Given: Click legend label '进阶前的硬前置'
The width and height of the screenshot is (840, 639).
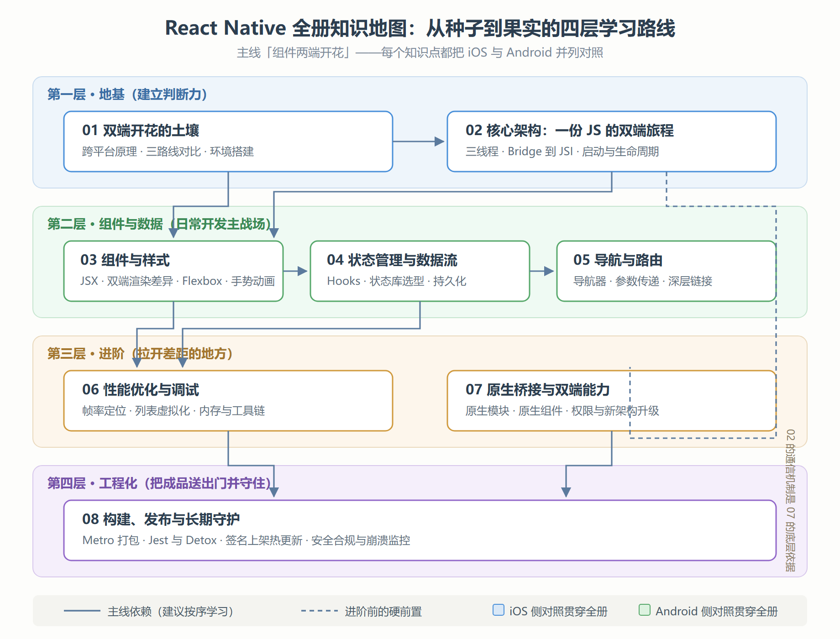Looking at the screenshot, I should 383,612.
